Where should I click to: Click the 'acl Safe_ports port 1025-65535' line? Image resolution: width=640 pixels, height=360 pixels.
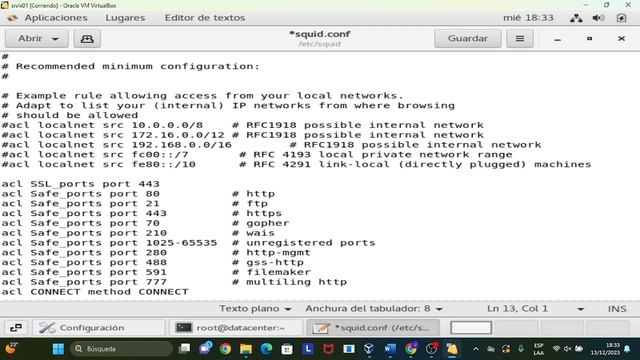click(x=109, y=243)
